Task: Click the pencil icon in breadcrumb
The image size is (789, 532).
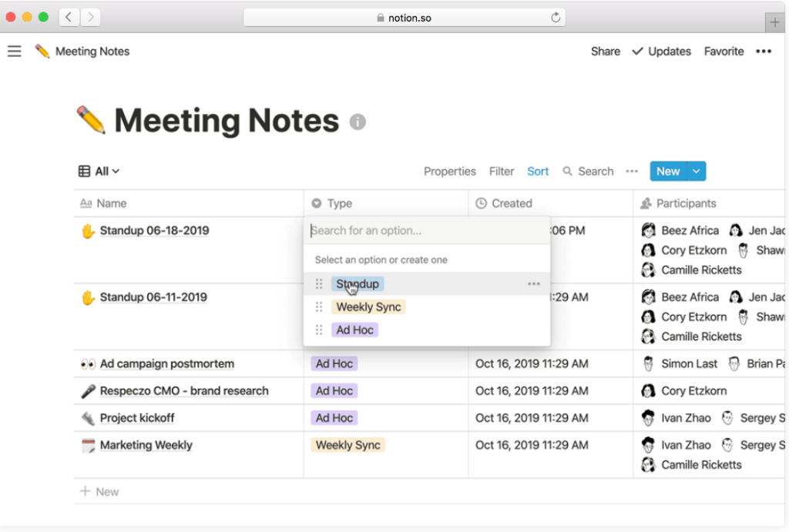Action: click(42, 52)
